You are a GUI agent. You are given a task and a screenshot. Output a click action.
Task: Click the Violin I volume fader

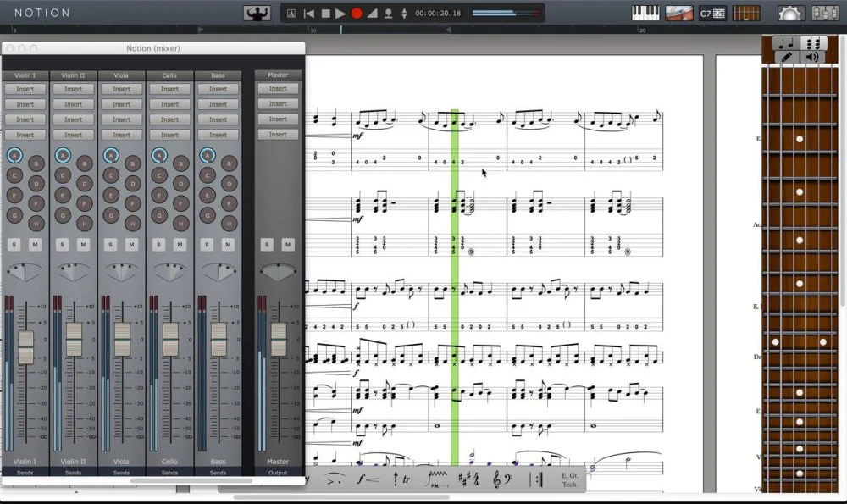tap(26, 346)
